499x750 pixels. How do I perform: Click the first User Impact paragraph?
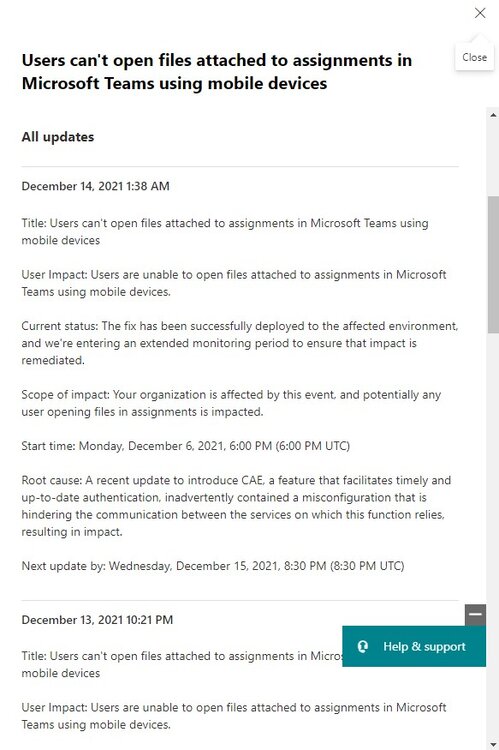pos(234,283)
